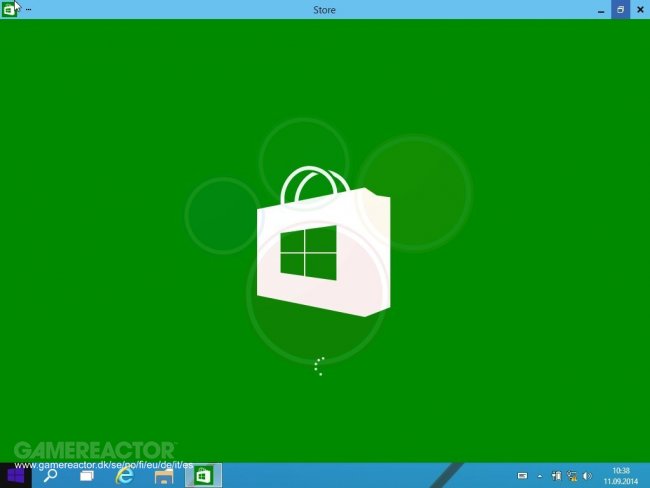The height and width of the screenshot is (488, 650).
Task: Close the Store window
Action: pos(639,10)
